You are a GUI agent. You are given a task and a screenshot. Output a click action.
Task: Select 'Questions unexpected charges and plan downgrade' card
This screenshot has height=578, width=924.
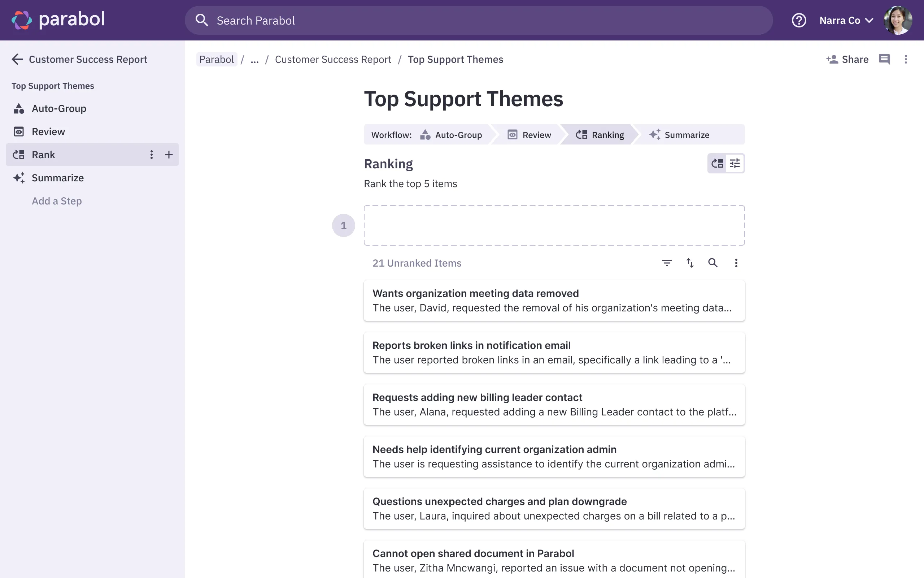[x=554, y=508]
